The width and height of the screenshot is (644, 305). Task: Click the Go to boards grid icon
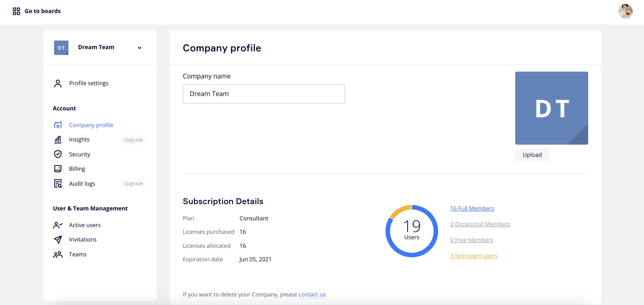pyautogui.click(x=16, y=11)
